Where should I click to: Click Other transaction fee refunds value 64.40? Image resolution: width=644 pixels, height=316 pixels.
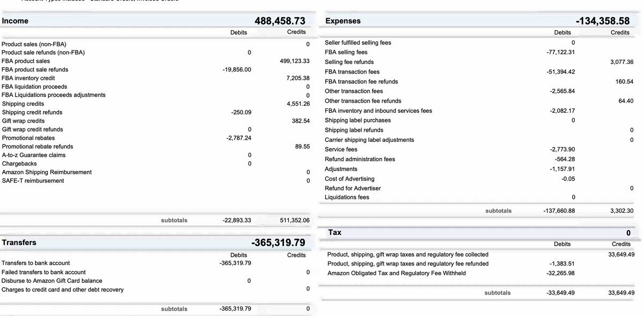tap(626, 101)
